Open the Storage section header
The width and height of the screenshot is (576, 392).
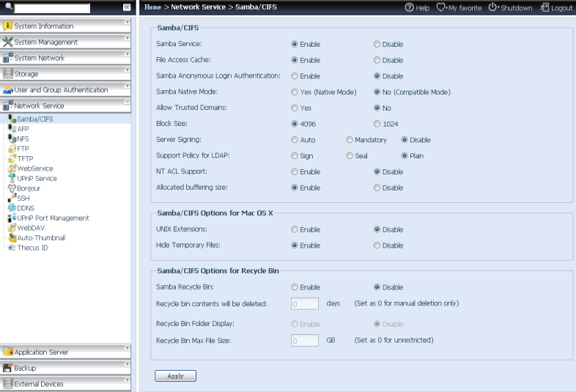(65, 73)
